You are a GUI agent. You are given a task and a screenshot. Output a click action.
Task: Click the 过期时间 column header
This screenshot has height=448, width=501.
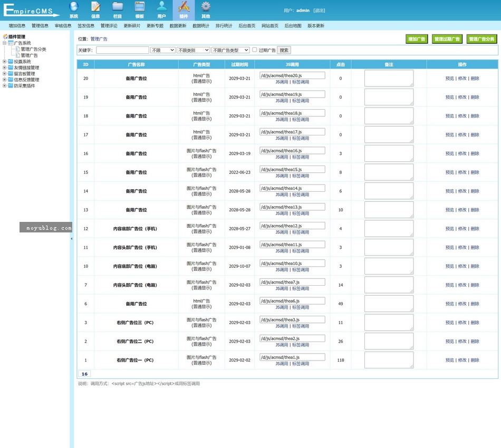[239, 64]
